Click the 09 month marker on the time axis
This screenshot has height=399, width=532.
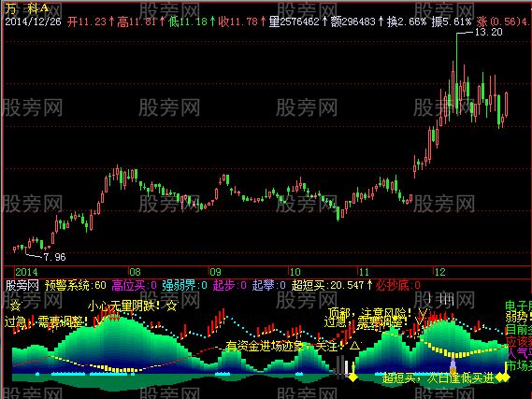215,272
